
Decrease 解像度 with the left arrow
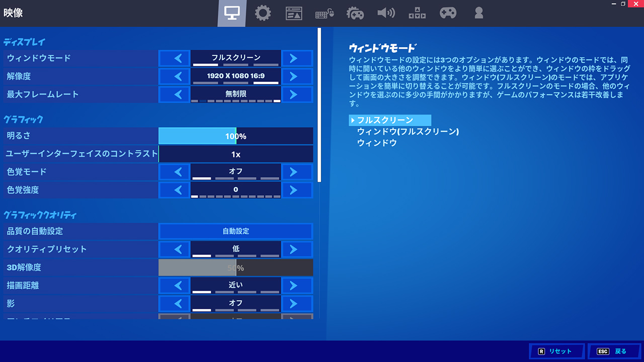pyautogui.click(x=175, y=76)
